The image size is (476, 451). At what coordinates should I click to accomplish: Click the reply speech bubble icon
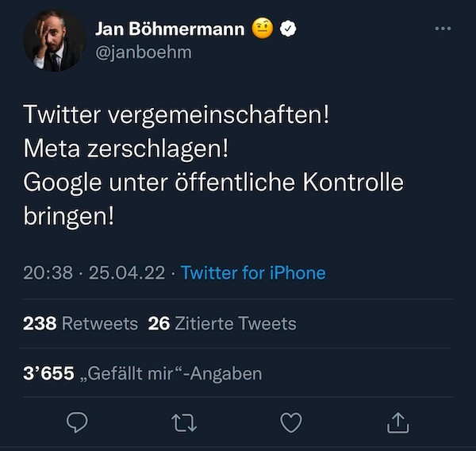pyautogui.click(x=76, y=423)
